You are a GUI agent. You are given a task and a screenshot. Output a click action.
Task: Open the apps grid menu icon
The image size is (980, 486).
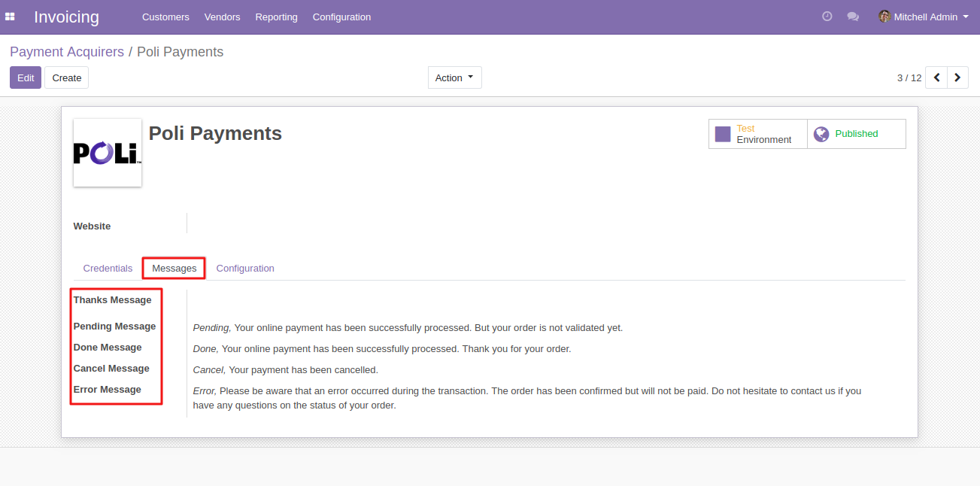tap(10, 17)
